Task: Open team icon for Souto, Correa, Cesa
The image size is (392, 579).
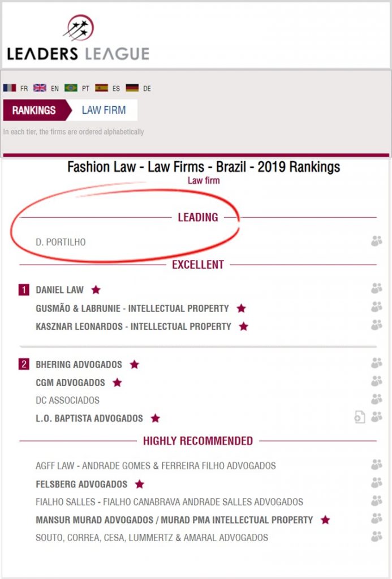Action: [377, 537]
